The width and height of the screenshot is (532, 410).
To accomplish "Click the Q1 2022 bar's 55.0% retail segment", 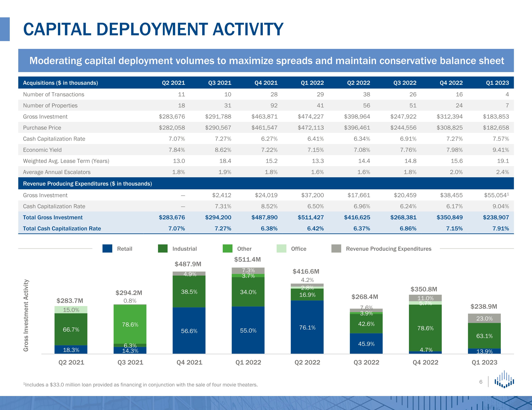I will pyautogui.click(x=248, y=330).
